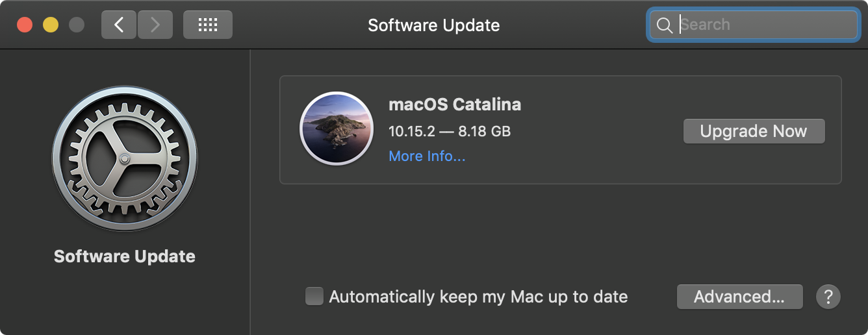
Task: Click the forward chevron navigation button
Action: coord(155,25)
